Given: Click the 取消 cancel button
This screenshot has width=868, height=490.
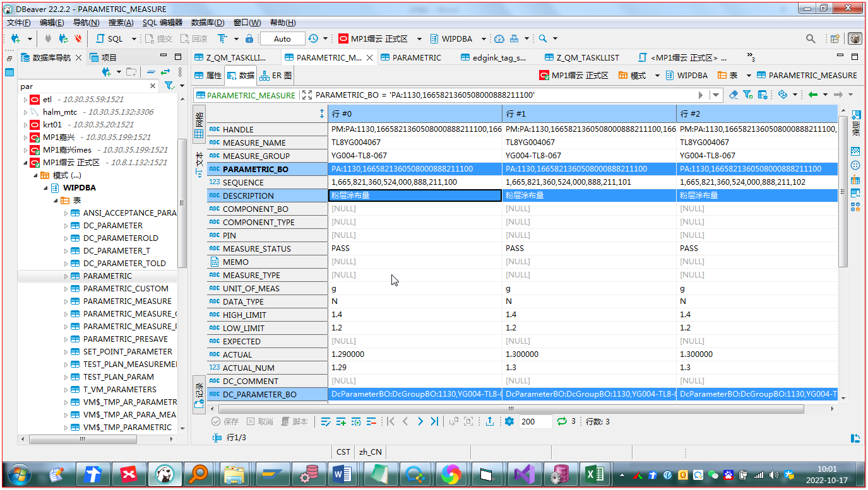Looking at the screenshot, I should pyautogui.click(x=260, y=421).
